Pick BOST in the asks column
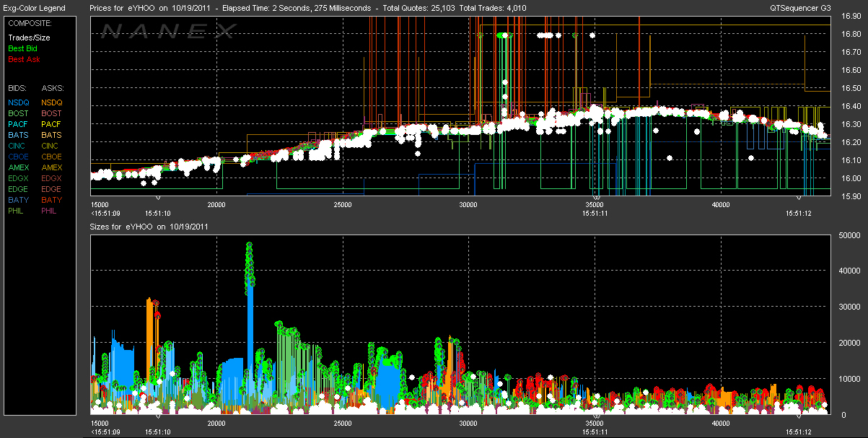868x438 pixels. (x=52, y=113)
